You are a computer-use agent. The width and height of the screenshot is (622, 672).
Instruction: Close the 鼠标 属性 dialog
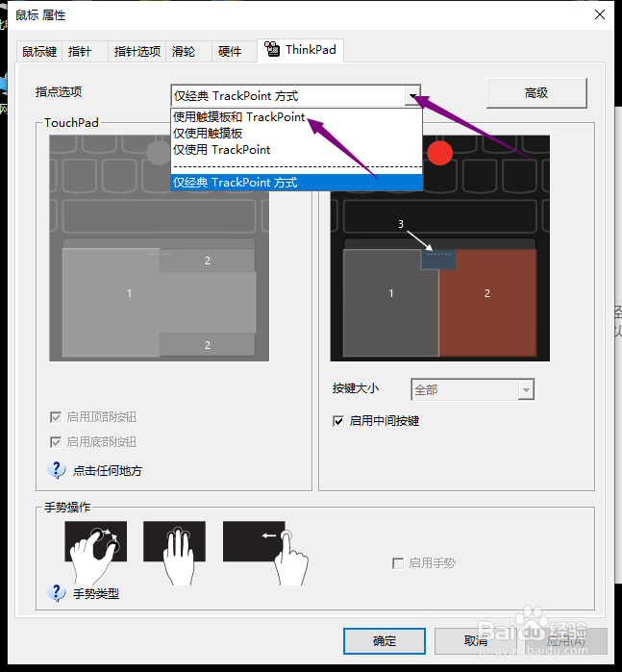tap(600, 14)
